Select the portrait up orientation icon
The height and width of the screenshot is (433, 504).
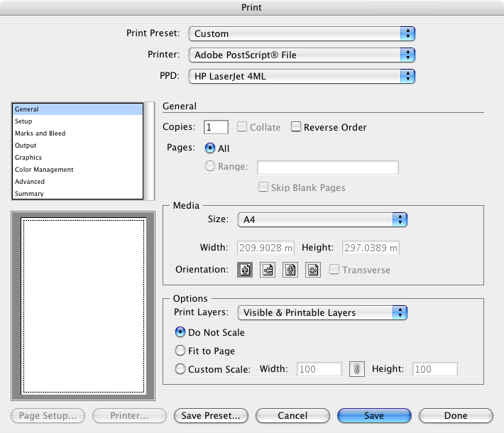[x=245, y=270]
